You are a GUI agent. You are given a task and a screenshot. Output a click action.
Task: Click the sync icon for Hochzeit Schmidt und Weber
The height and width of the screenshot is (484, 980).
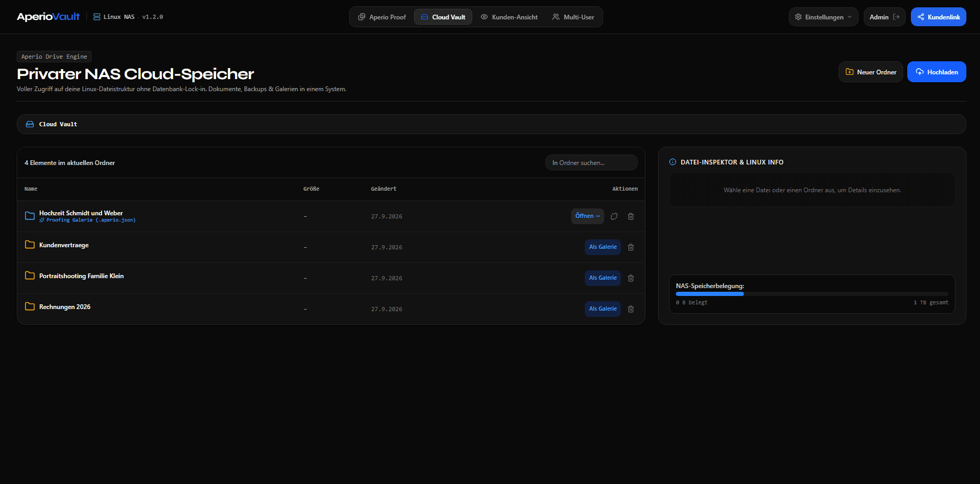point(614,216)
